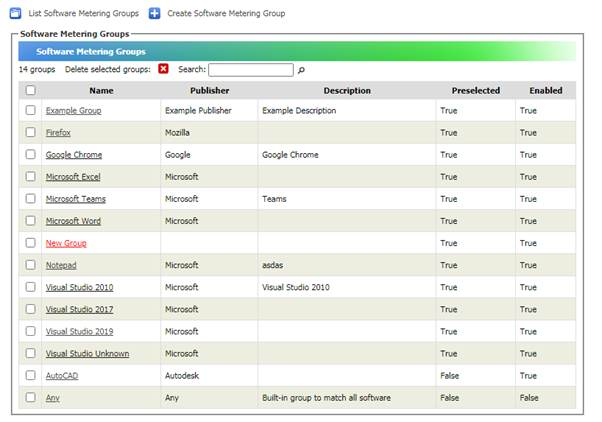Click the blue plus Create Group icon
Image resolution: width=602 pixels, height=422 pixels.
155,13
